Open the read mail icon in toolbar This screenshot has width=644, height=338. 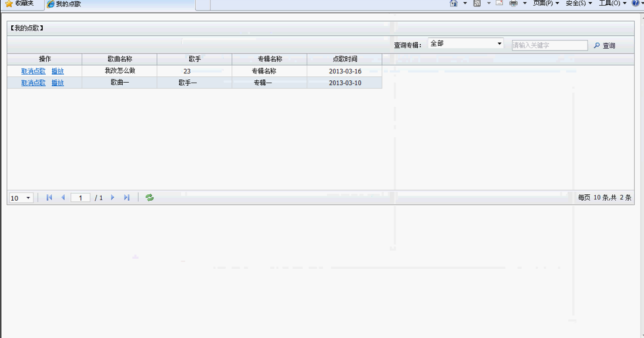499,3
